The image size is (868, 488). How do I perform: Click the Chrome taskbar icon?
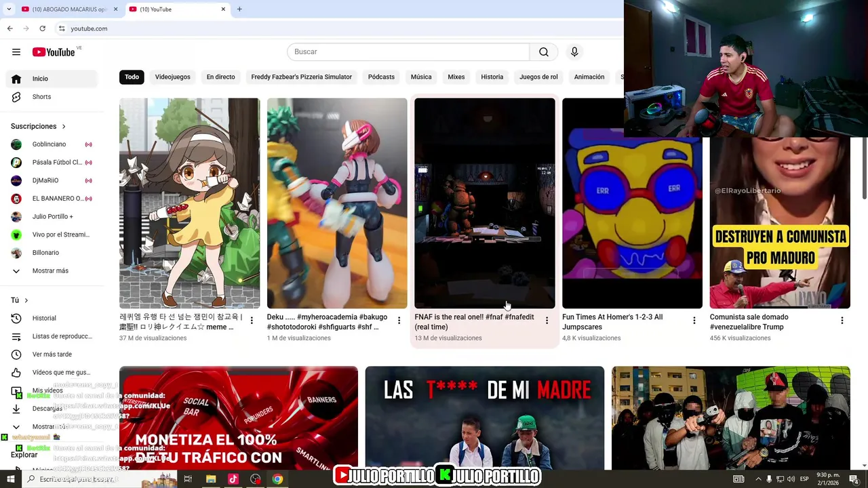click(277, 479)
